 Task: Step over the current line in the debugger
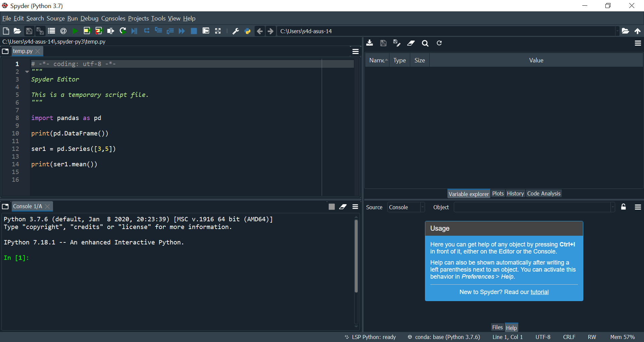click(147, 31)
